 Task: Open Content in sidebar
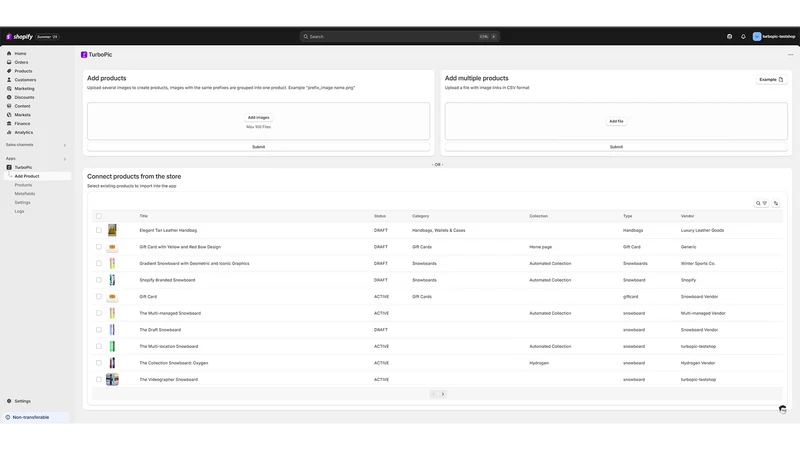pyautogui.click(x=22, y=106)
